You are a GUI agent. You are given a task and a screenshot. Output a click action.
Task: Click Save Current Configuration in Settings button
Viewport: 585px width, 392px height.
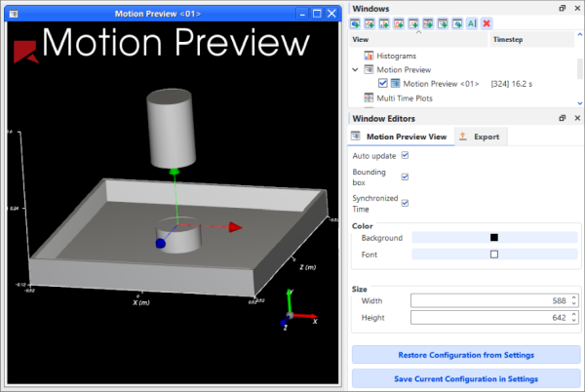click(x=466, y=379)
